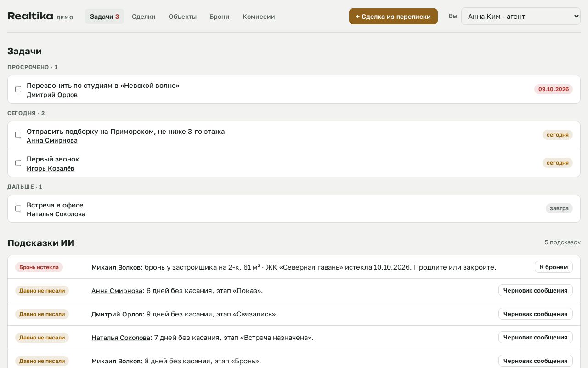Tick the «Первый звонок» task checkbox

pyautogui.click(x=18, y=163)
